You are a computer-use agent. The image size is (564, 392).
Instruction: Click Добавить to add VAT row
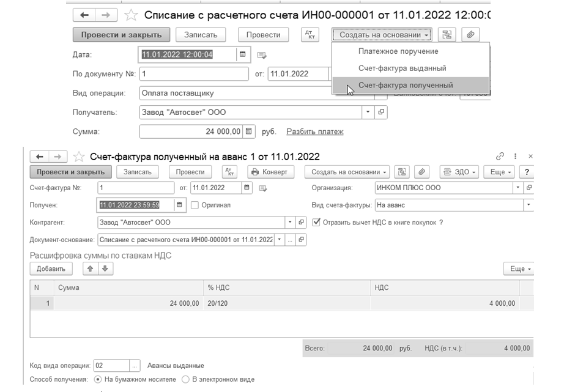(x=51, y=268)
